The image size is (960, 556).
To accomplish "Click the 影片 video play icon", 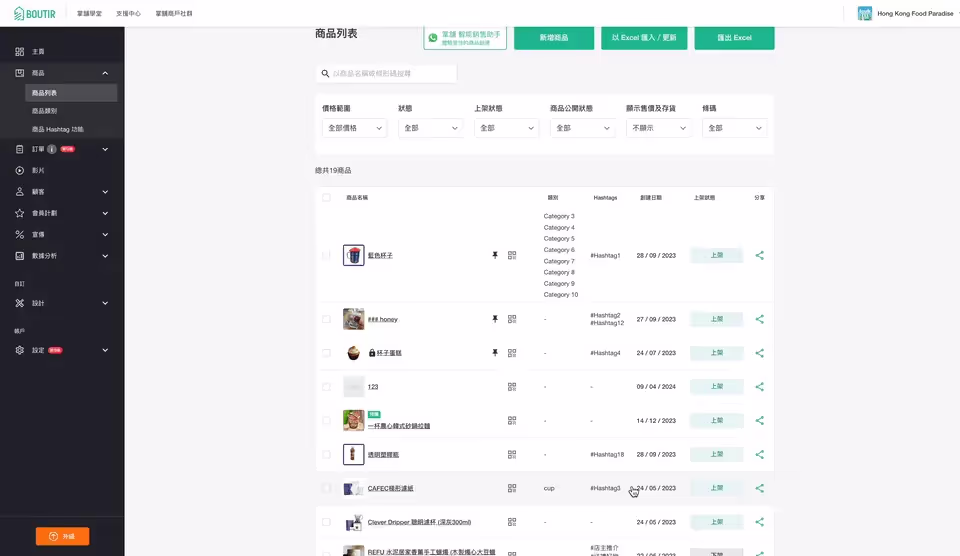I will tap(20, 170).
